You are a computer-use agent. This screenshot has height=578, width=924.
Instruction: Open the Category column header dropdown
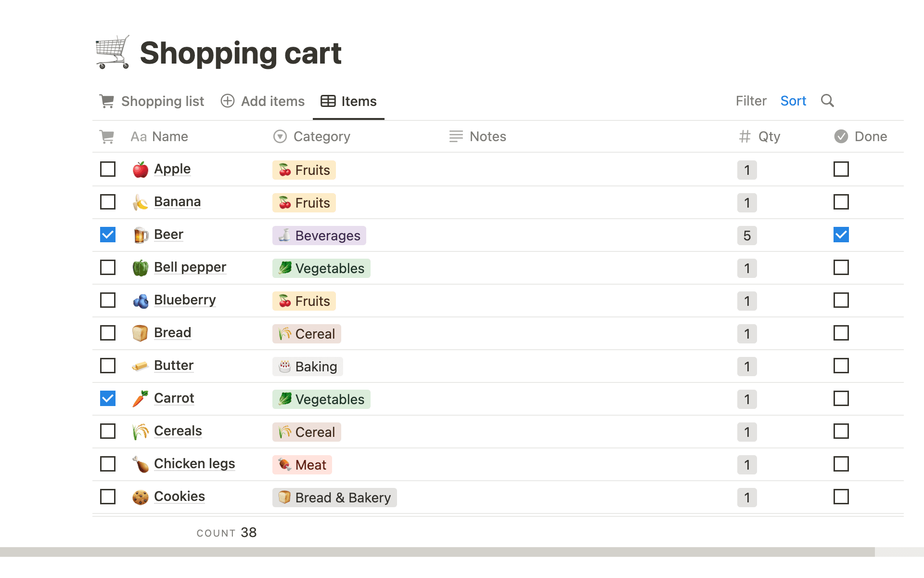pyautogui.click(x=279, y=136)
